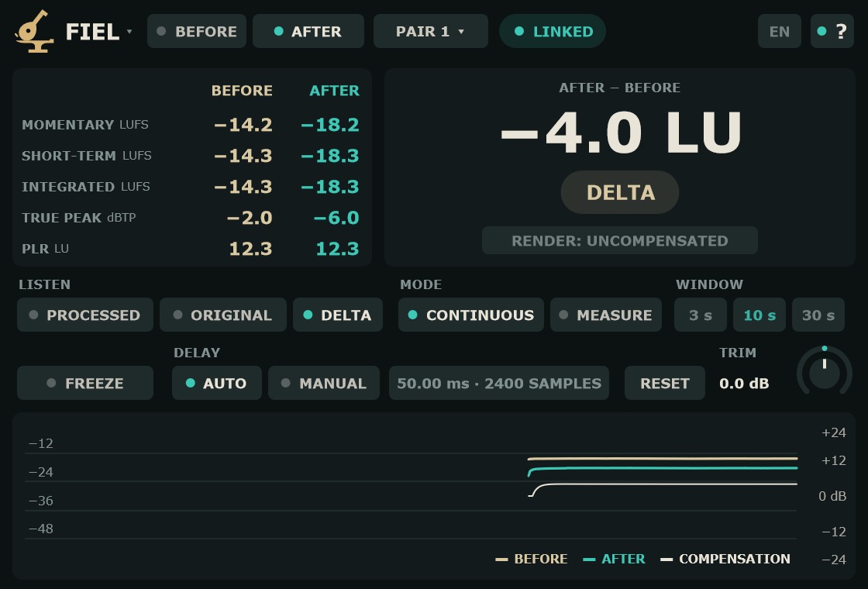868x589 pixels.
Task: Listen to ORIGINAL signal
Action: tap(223, 315)
